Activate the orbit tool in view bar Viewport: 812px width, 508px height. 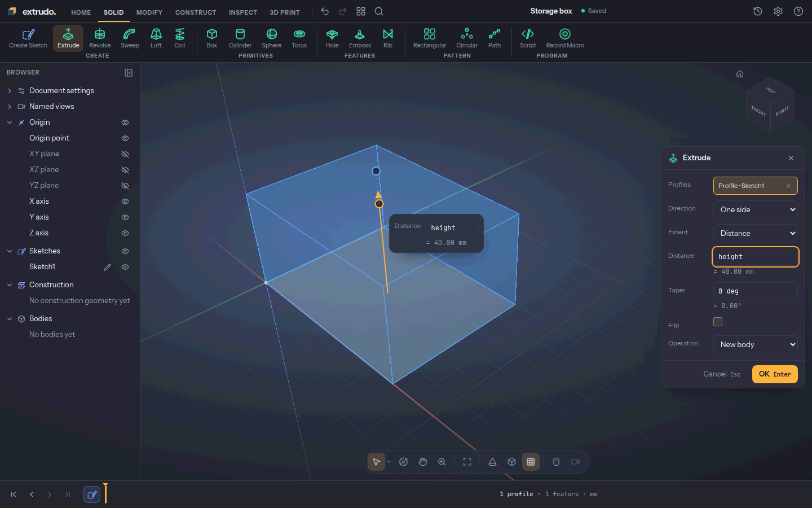403,462
